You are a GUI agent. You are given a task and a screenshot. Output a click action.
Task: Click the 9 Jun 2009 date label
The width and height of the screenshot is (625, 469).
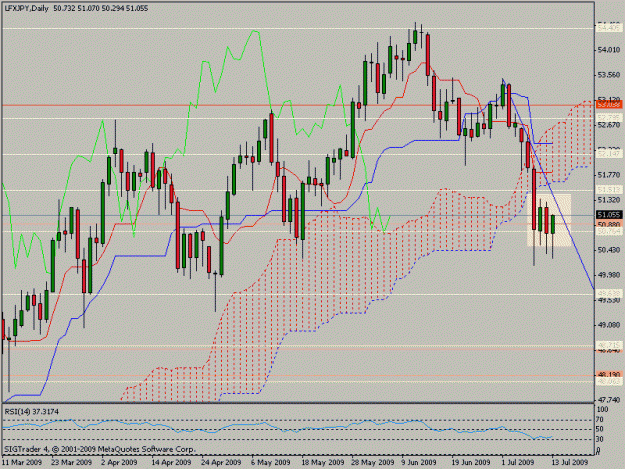point(419,462)
